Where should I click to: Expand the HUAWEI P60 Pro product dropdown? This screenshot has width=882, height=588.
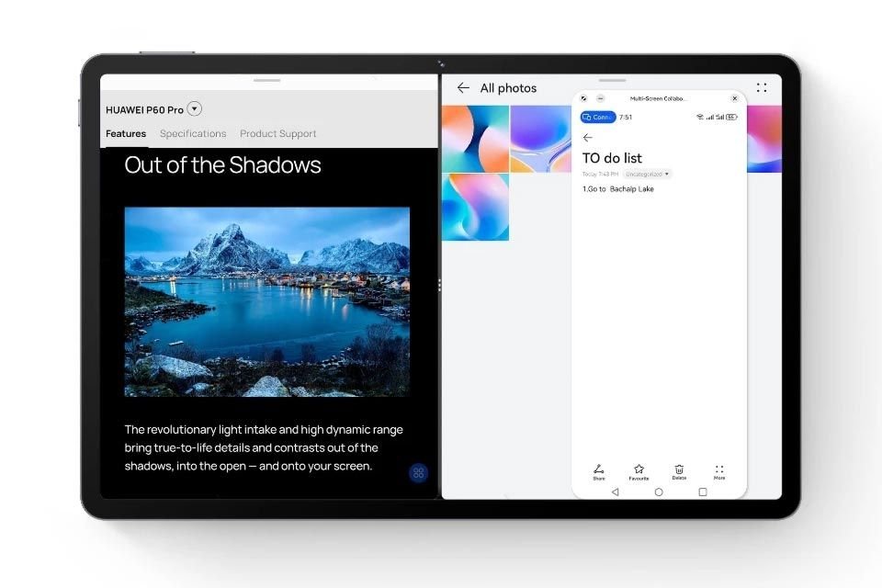click(195, 109)
